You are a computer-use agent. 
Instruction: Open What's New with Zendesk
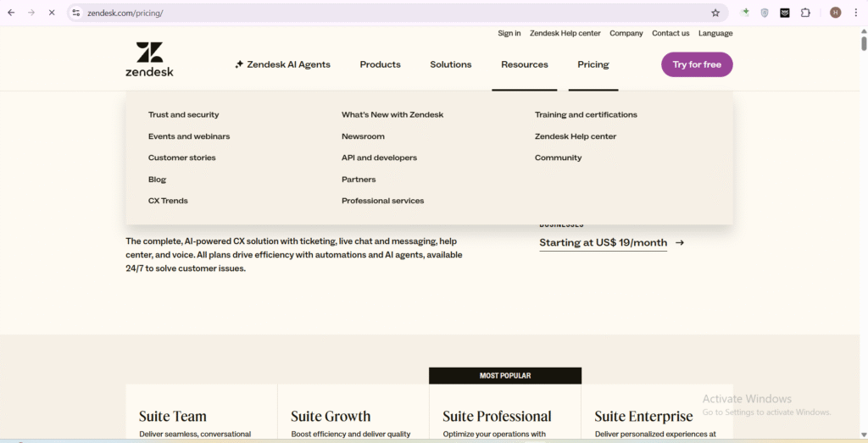[392, 114]
